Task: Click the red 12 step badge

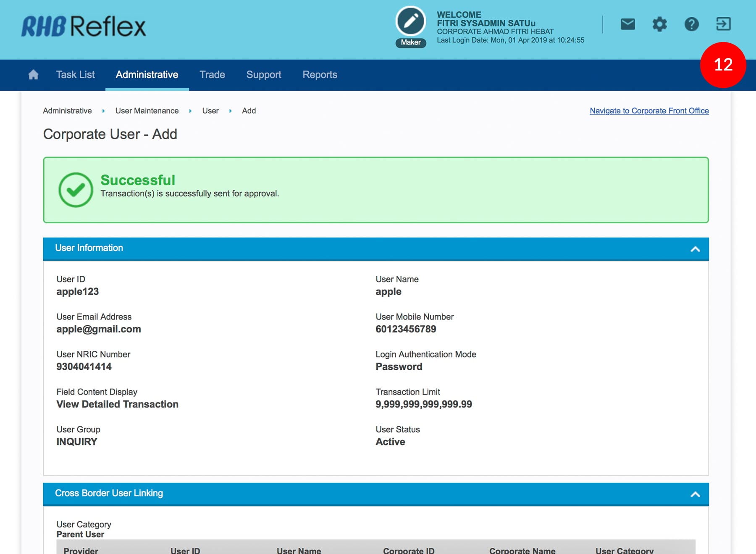Action: coord(723,65)
